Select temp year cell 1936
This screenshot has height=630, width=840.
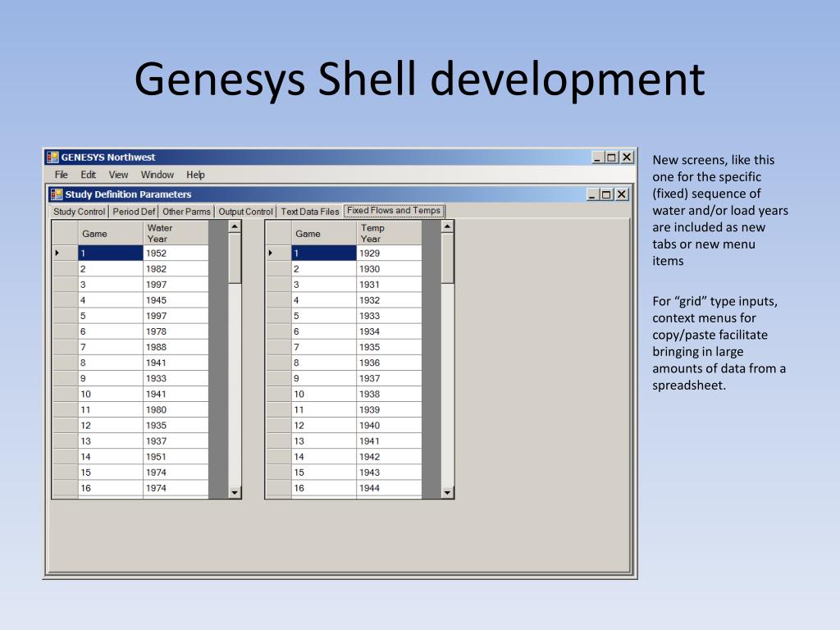(x=389, y=363)
